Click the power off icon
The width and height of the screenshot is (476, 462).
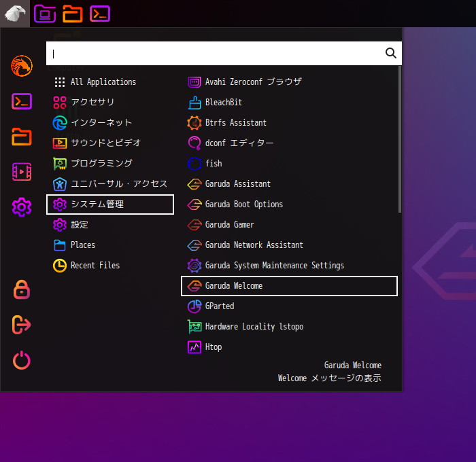pos(22,360)
